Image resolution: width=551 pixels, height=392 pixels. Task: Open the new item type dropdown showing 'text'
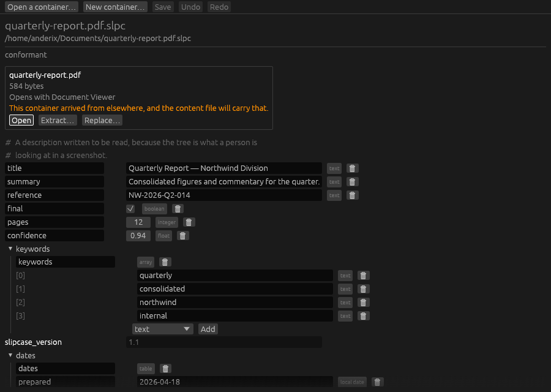[x=163, y=329]
